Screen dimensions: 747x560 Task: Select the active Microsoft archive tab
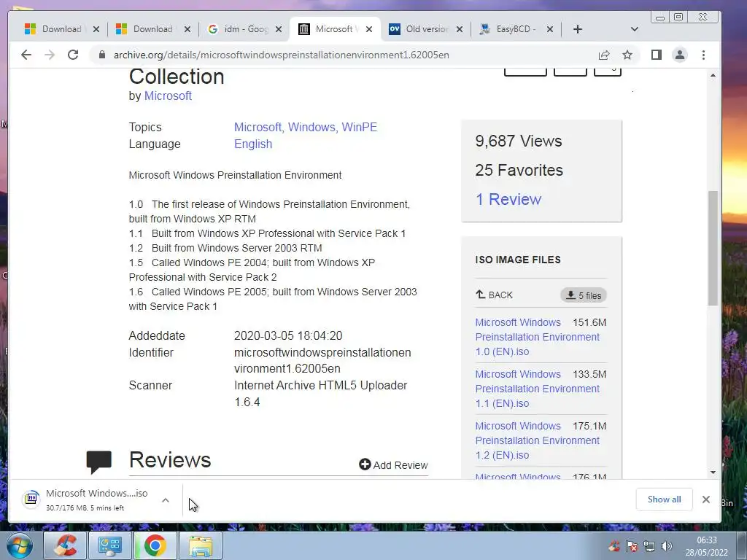[333, 29]
